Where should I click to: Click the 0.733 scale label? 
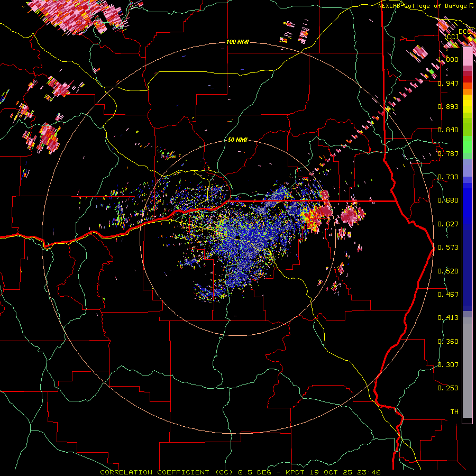coord(448,177)
